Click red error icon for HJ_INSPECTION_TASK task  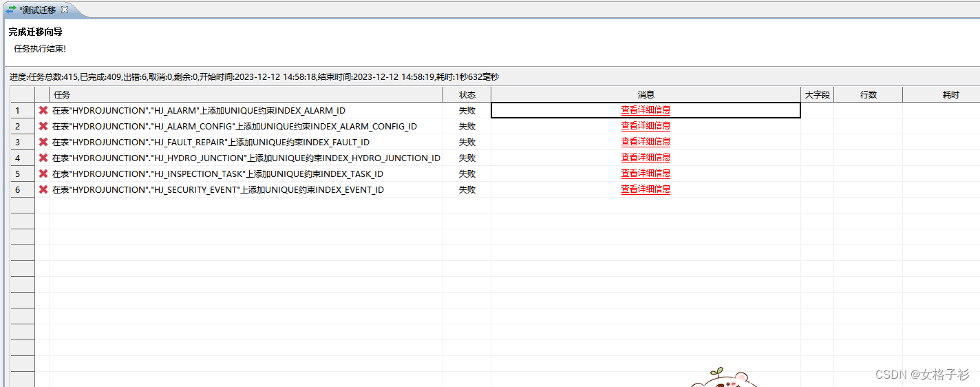tap(43, 174)
